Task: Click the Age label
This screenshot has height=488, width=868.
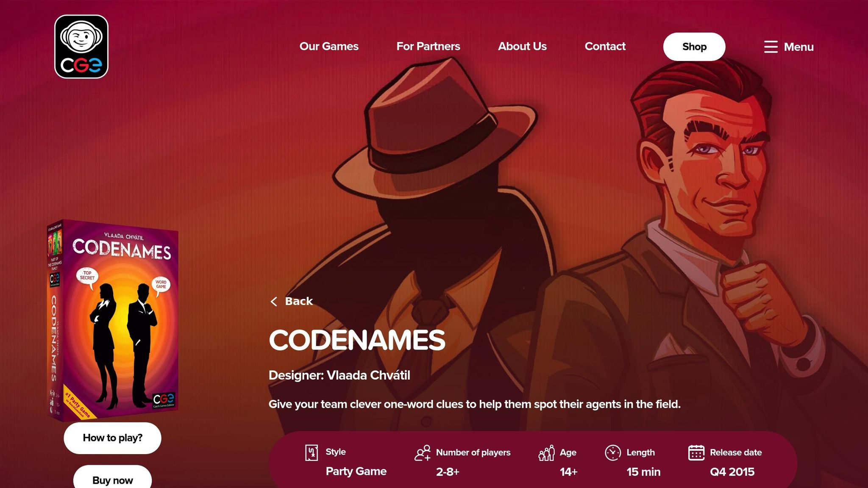Action: (x=568, y=453)
